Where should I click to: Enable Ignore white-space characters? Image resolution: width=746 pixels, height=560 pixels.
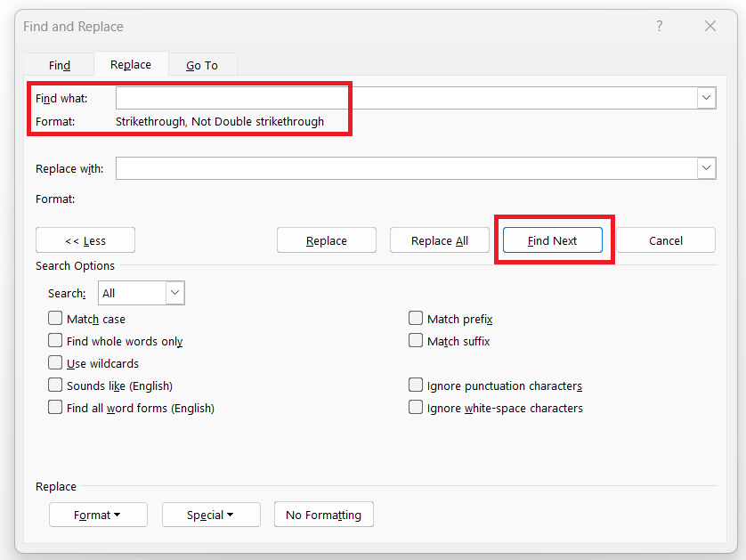click(416, 407)
